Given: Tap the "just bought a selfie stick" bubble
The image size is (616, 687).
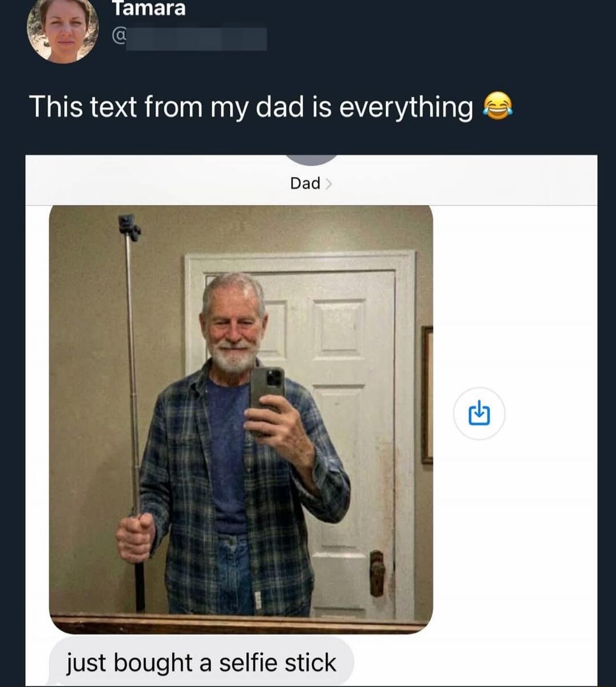Looking at the screenshot, I should [201, 662].
